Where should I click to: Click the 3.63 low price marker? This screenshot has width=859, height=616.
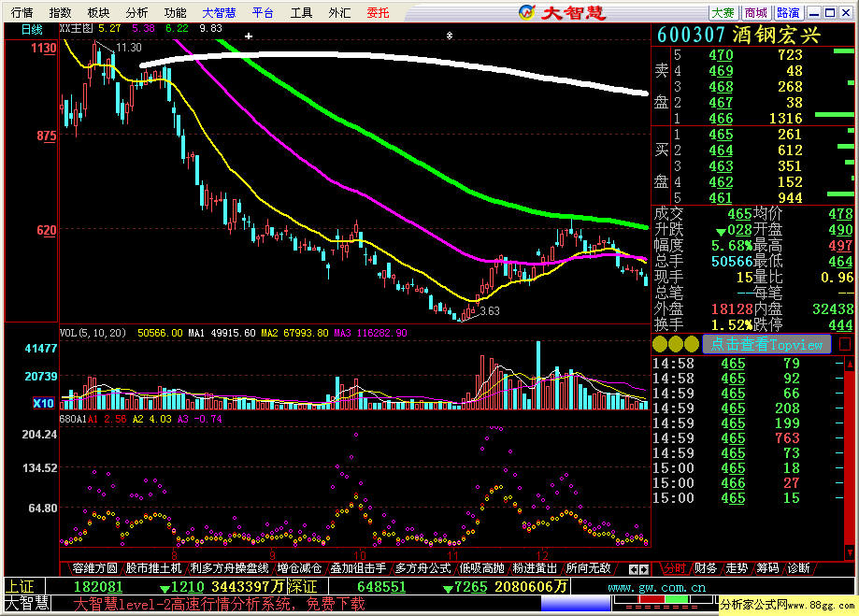tap(490, 311)
